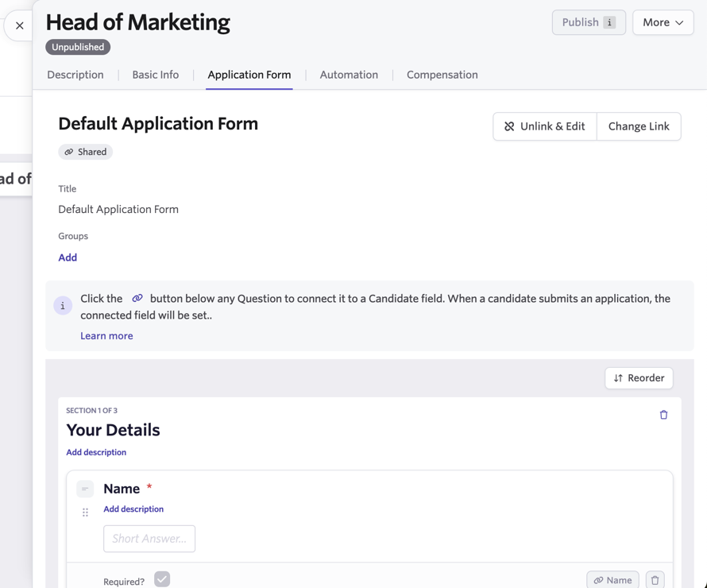Viewport: 707px width, 588px height.
Task: Switch to the Description tab
Action: tap(75, 75)
